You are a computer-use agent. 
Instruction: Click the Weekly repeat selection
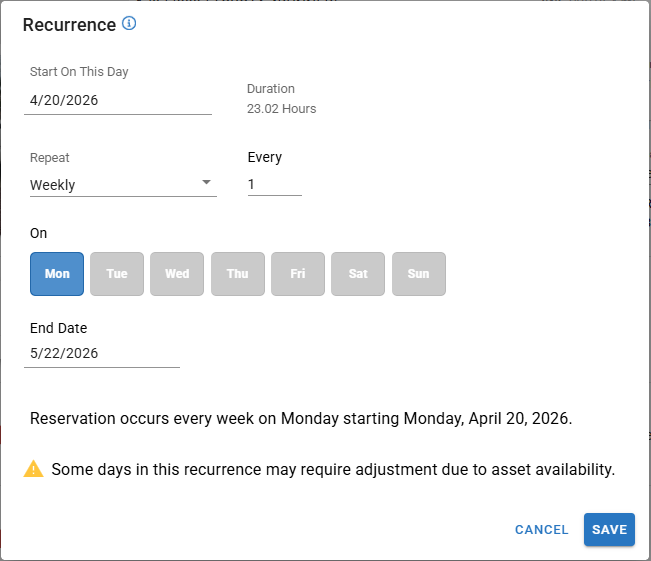click(x=110, y=185)
